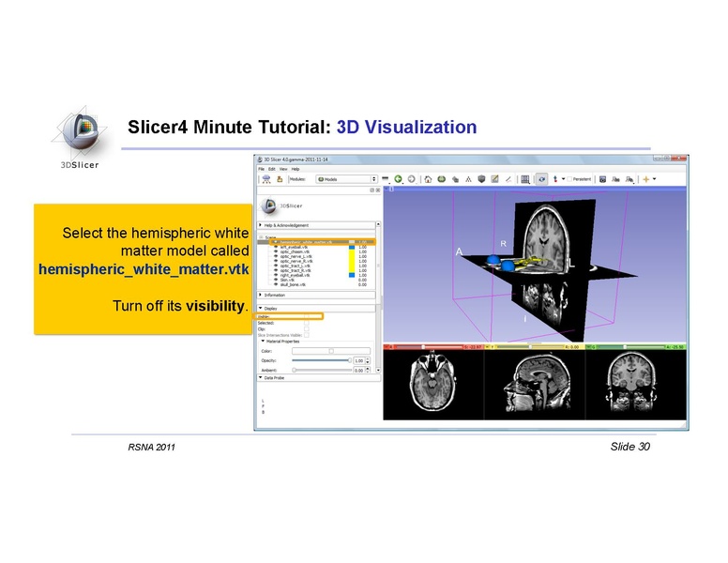Screen dimensions: 728x563
Task: Go to previous module with green arrow
Action: tap(398, 179)
